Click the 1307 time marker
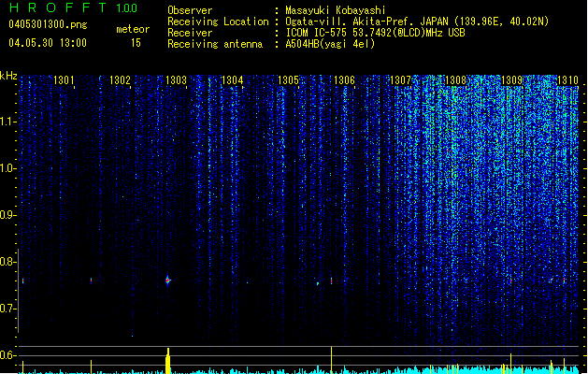 pos(400,80)
